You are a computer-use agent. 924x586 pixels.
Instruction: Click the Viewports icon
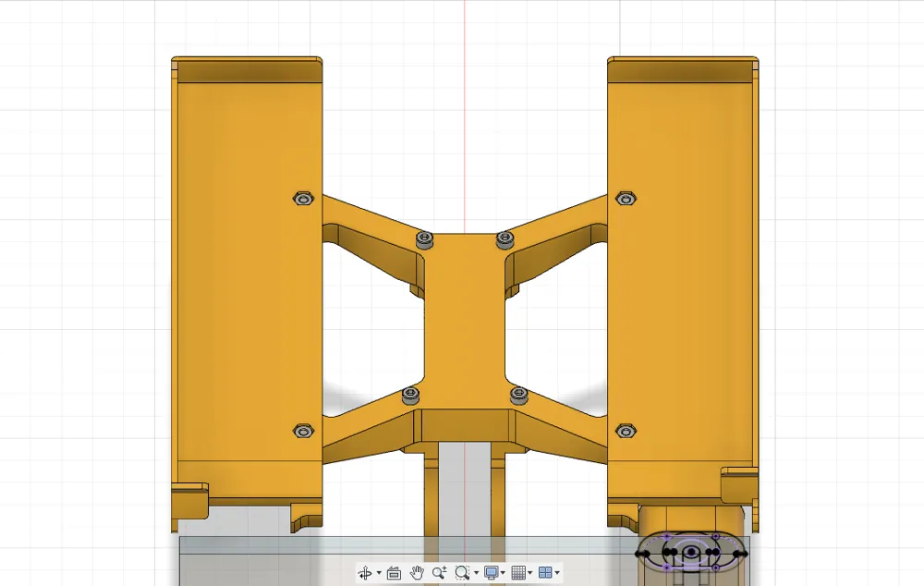click(x=546, y=573)
